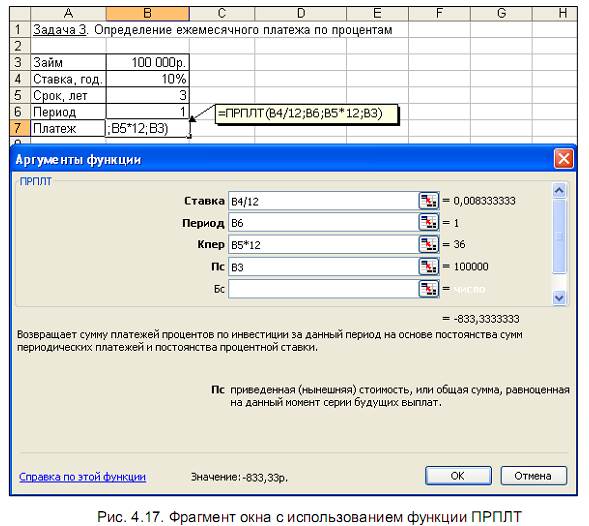Cancel the dialog with Отмена button
The width and height of the screenshot is (589, 526).
[x=533, y=476]
